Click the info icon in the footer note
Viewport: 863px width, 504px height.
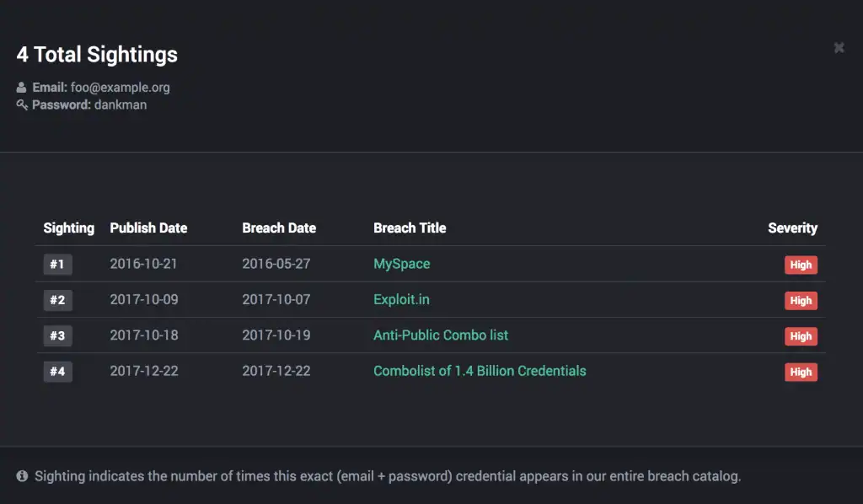click(x=23, y=476)
